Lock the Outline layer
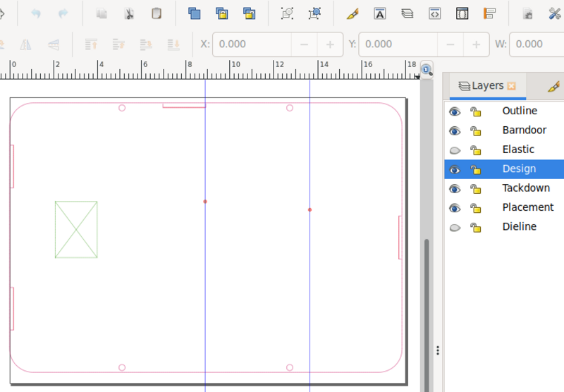This screenshot has width=564, height=392. tap(475, 111)
